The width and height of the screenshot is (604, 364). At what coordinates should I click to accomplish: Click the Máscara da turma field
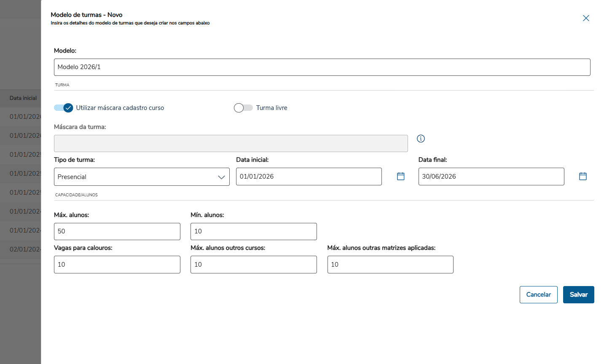point(231,144)
